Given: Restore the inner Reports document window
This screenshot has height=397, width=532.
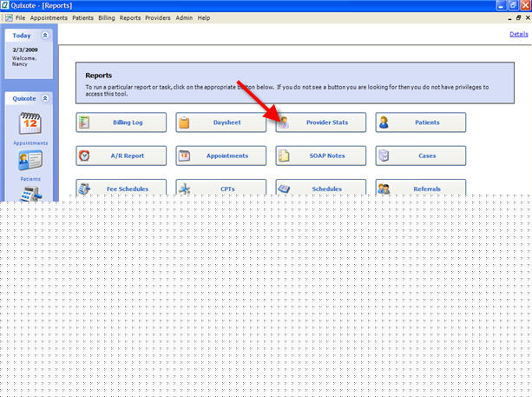Looking at the screenshot, I should click(518, 17).
